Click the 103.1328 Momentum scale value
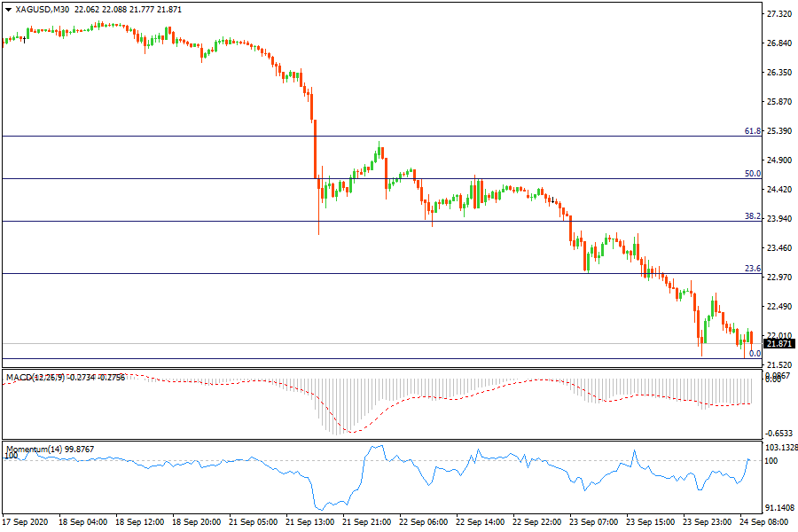The height and width of the screenshot is (532, 798). (780, 447)
